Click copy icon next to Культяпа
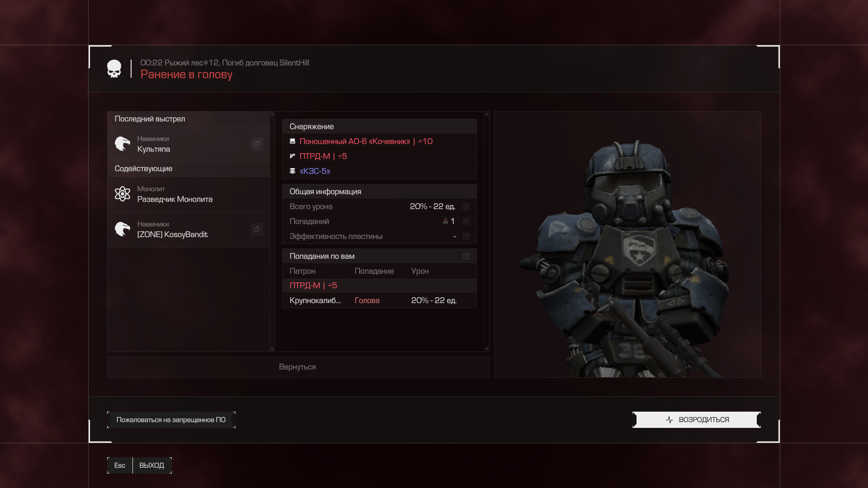Image resolution: width=868 pixels, height=488 pixels. point(257,144)
